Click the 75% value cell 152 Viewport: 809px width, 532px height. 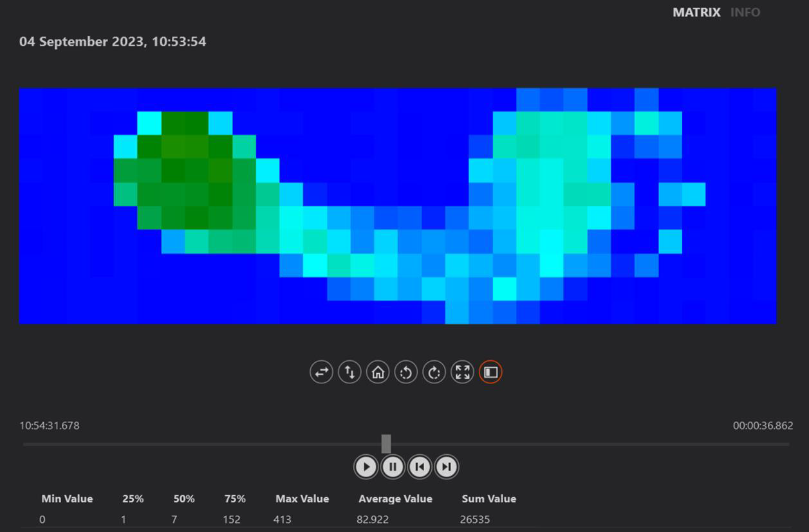point(232,519)
